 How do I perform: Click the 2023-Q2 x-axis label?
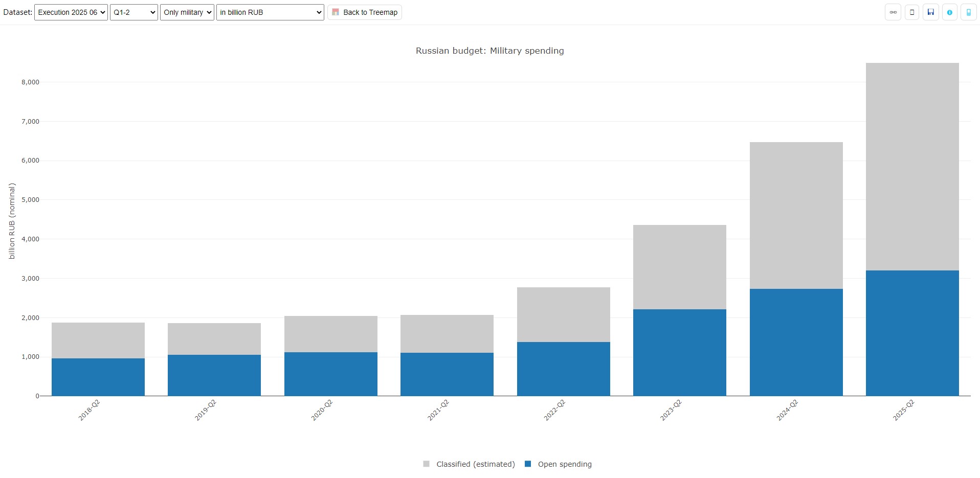[x=671, y=411]
